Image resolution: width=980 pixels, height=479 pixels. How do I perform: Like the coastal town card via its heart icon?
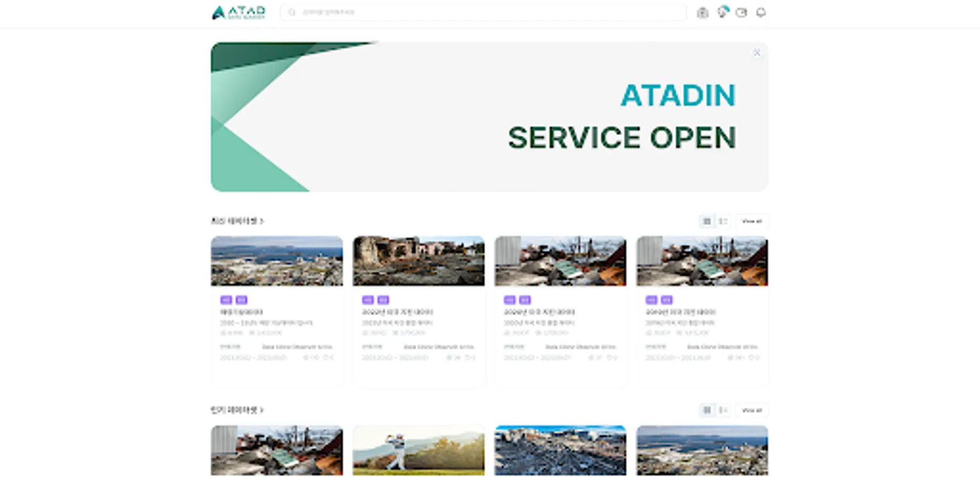click(325, 358)
